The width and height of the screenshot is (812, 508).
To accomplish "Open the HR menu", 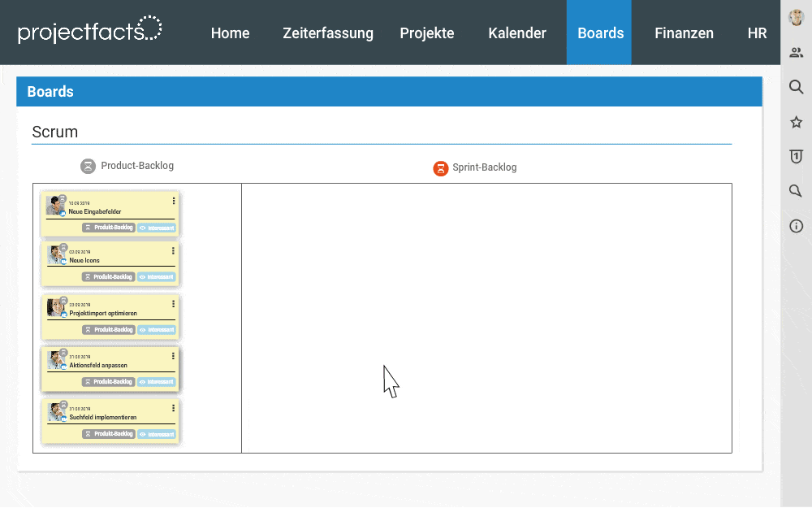I will tap(757, 33).
